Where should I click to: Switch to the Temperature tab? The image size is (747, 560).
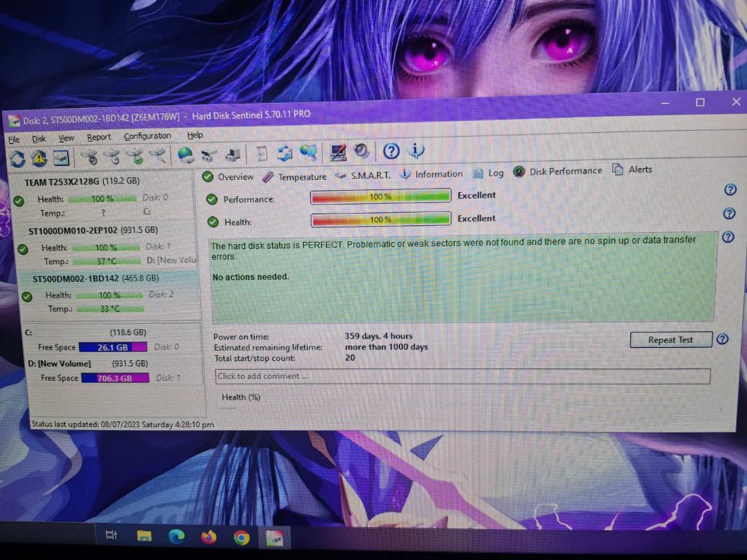click(x=295, y=177)
